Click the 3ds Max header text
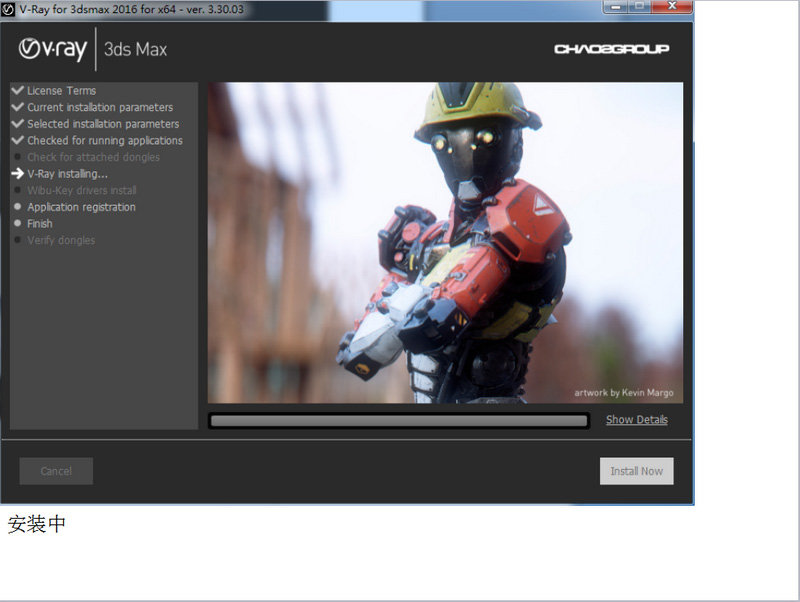Image resolution: width=800 pixels, height=602 pixels. pyautogui.click(x=135, y=49)
